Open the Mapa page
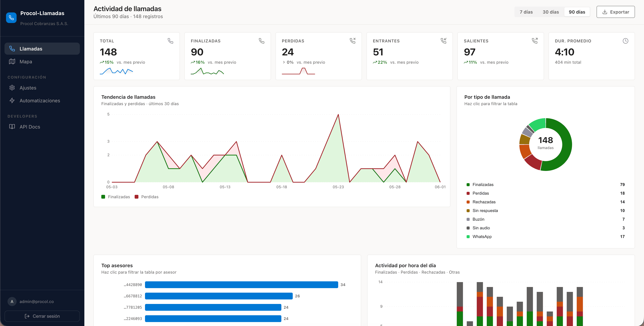 42,62
